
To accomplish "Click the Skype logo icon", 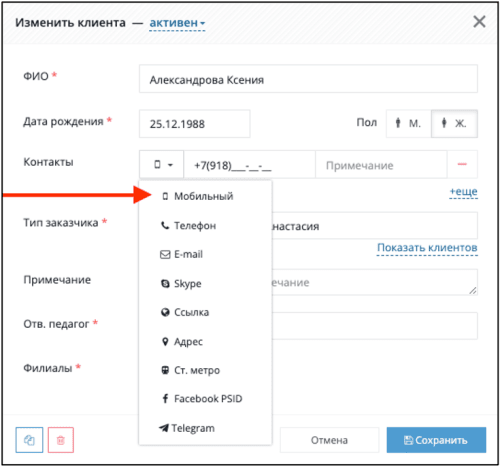I will (165, 284).
